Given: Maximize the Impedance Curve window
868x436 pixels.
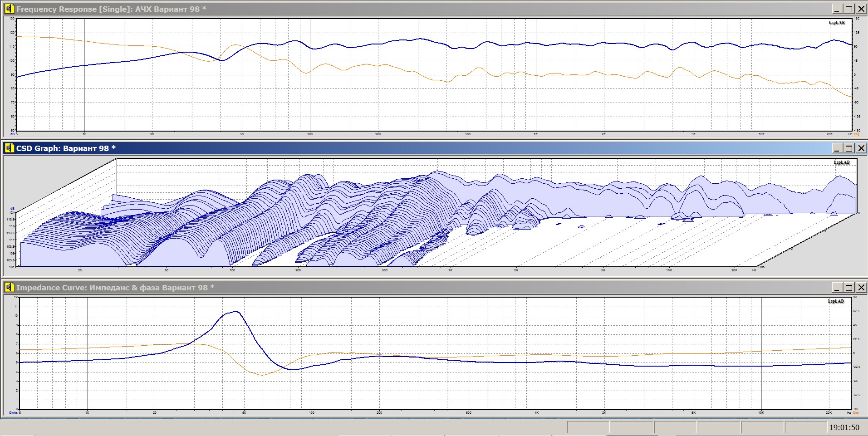Looking at the screenshot, I should [849, 288].
